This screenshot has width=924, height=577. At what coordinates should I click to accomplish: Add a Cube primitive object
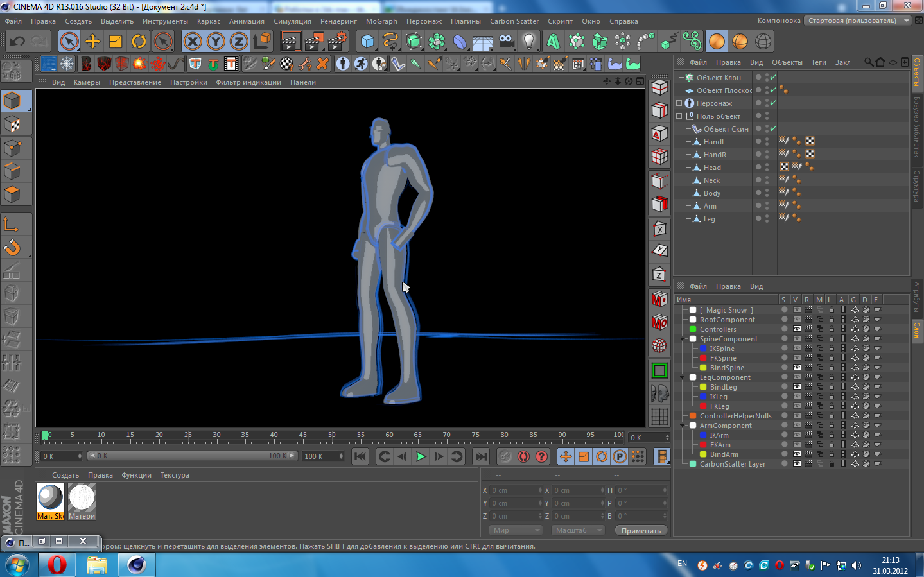coord(367,42)
